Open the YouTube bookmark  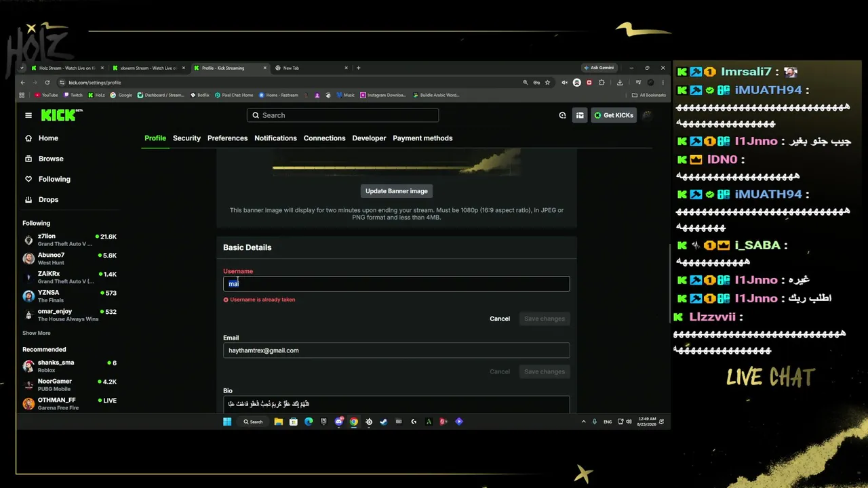[46, 96]
